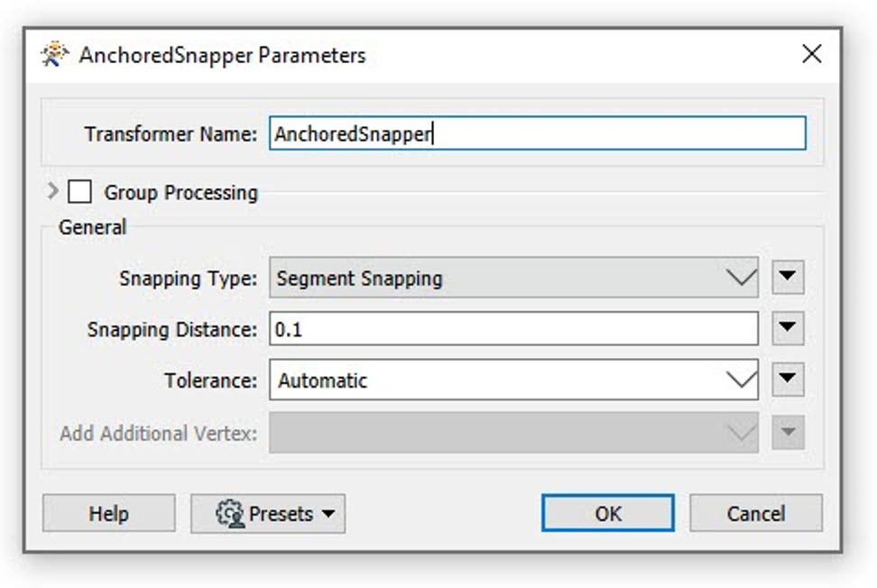This screenshot has width=877, height=588.
Task: Open the Presets menu arrow
Action: pos(328,514)
